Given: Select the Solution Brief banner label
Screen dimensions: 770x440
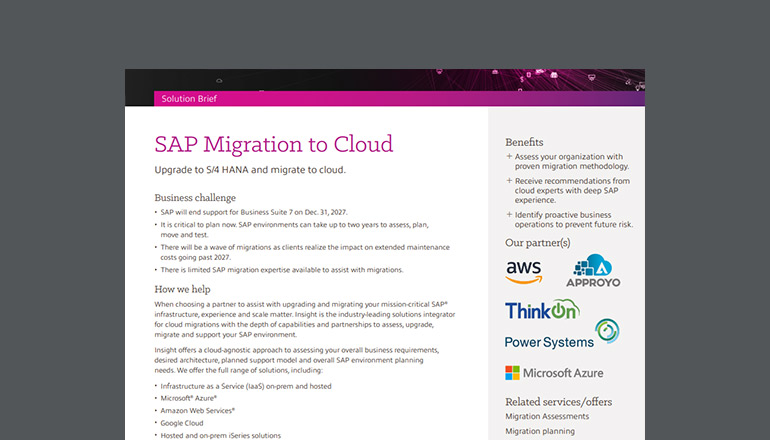Looking at the screenshot, I should point(189,99).
